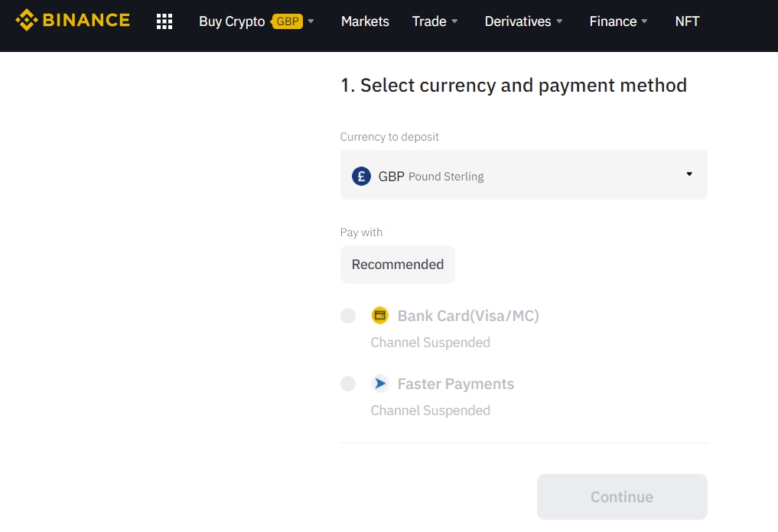This screenshot has width=778, height=532.
Task: Open the Currency to deposit dropdown
Action: tap(523, 174)
